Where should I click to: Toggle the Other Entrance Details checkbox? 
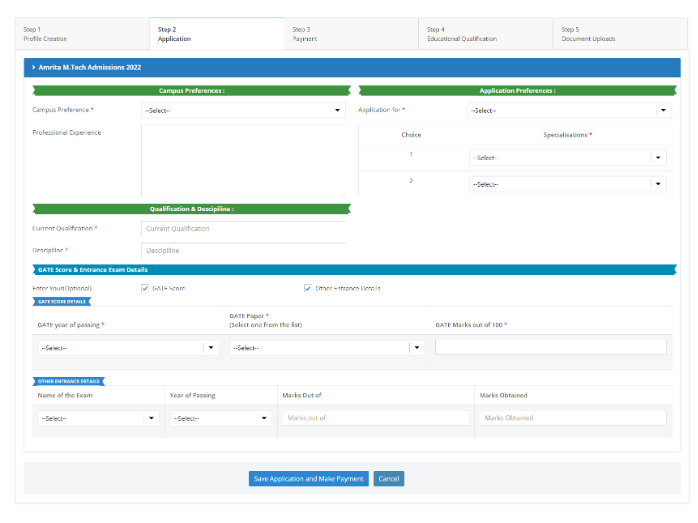[308, 288]
